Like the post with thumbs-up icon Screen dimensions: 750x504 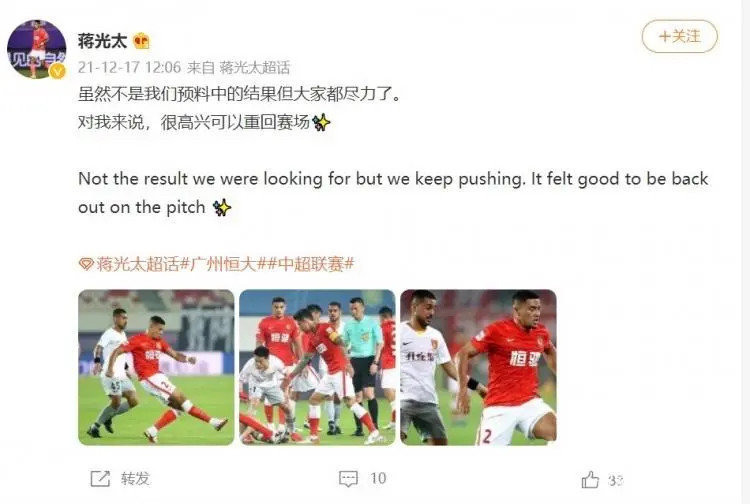[590, 480]
